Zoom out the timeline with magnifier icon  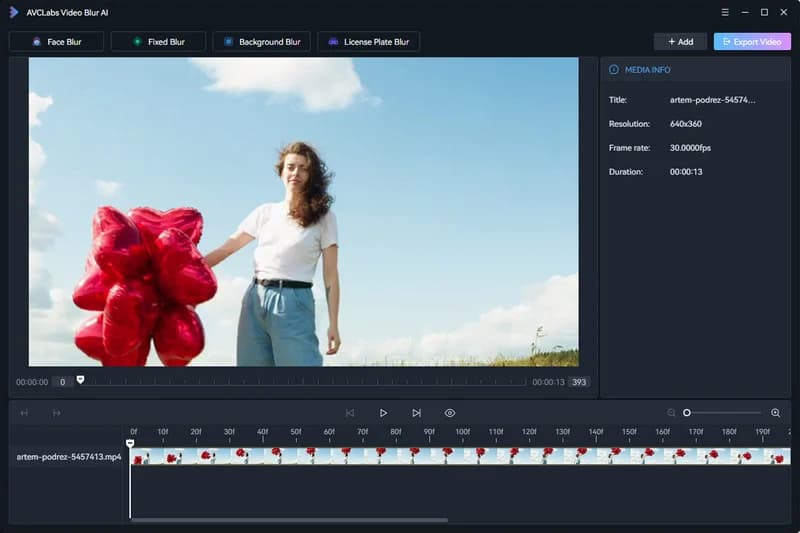coord(672,413)
